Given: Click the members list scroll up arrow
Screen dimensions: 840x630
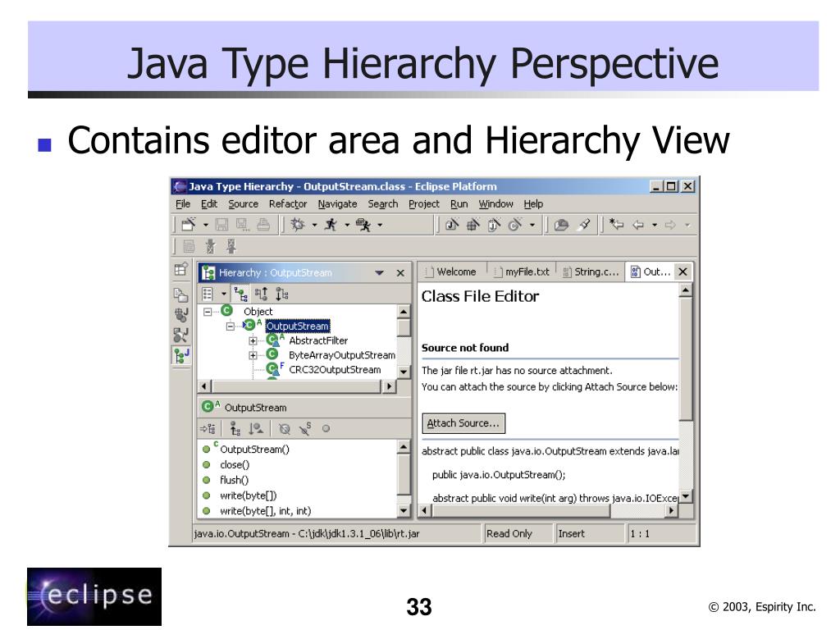Looking at the screenshot, I should pyautogui.click(x=404, y=447).
